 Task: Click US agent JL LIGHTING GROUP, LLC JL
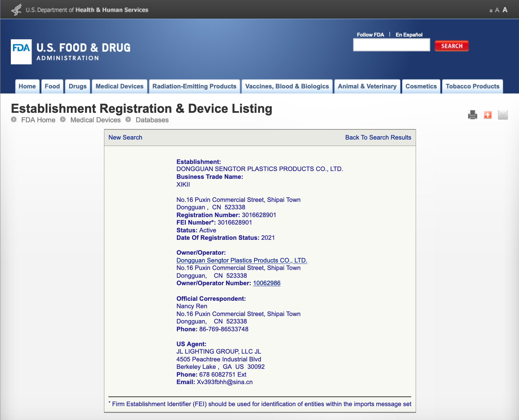click(x=219, y=352)
